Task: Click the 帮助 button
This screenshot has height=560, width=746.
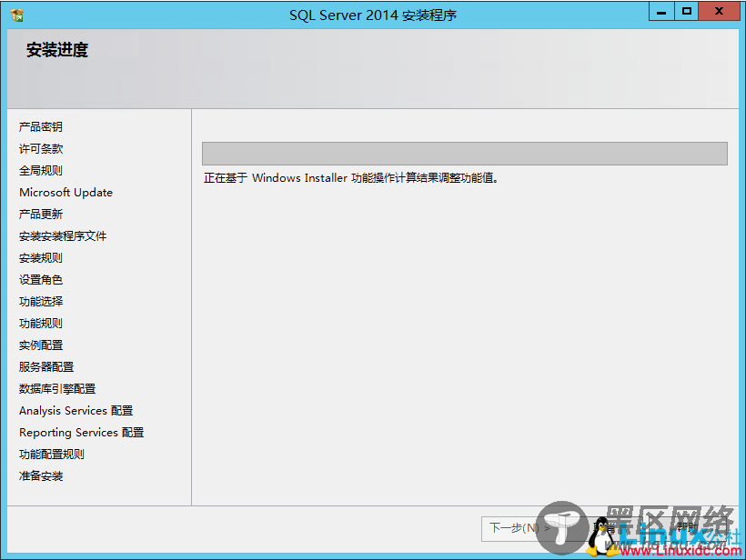Action: click(x=687, y=526)
